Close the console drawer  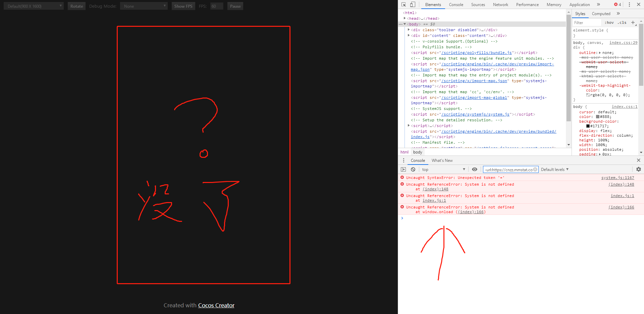[639, 161]
